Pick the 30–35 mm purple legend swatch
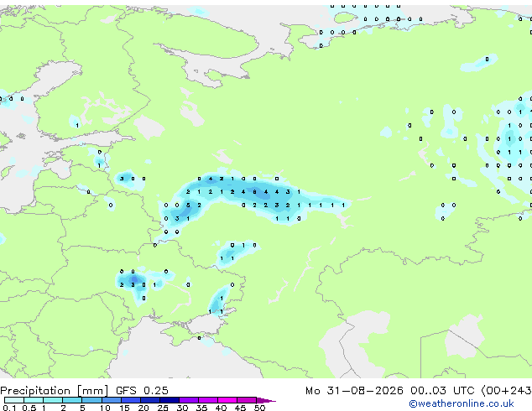Viewport: 532px width, 411px height. [x=188, y=400]
